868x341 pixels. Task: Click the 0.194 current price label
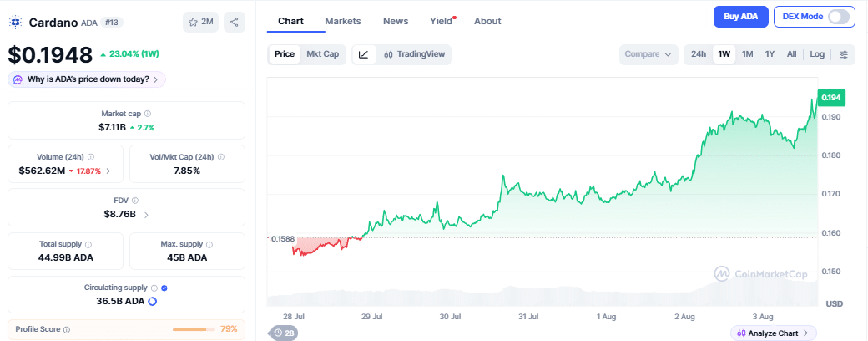(830, 98)
